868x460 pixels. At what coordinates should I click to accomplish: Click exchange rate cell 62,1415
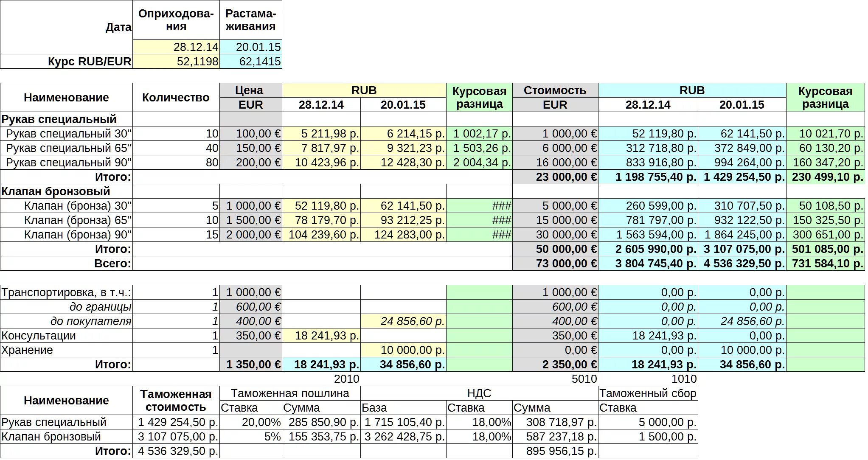[x=251, y=62]
